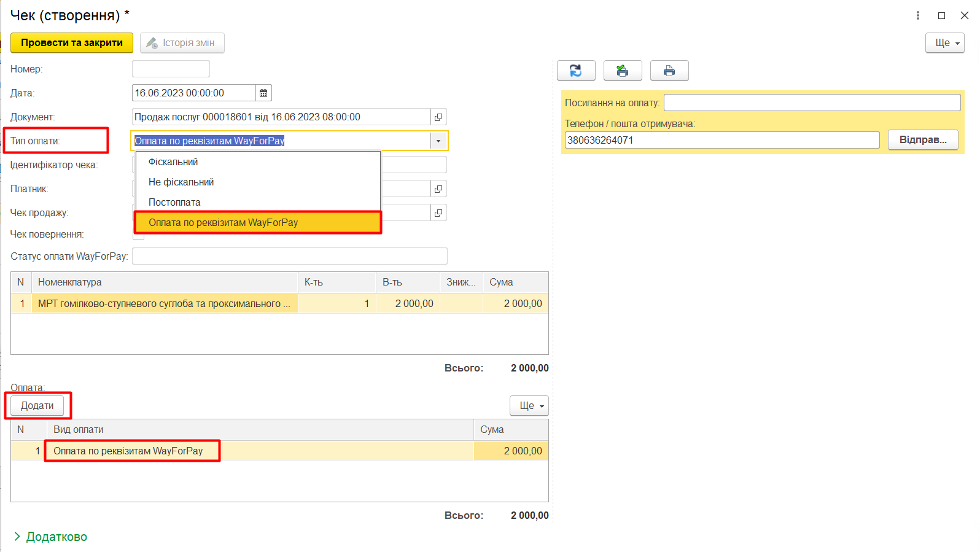Click the printer icon button
This screenshot has height=552, width=980.
click(669, 71)
